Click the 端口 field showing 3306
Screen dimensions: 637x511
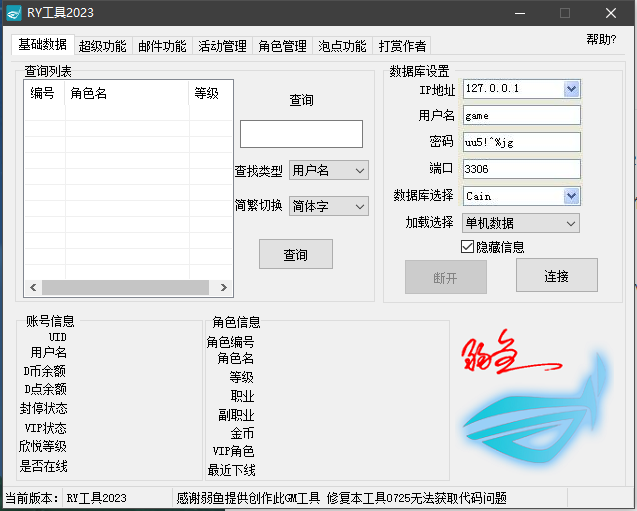(522, 169)
